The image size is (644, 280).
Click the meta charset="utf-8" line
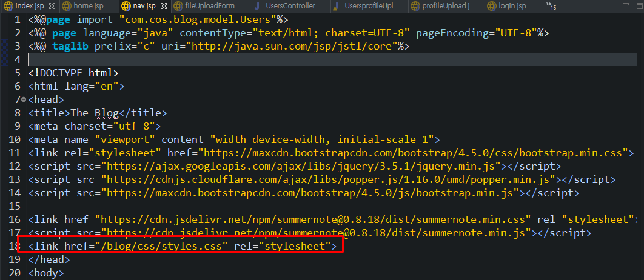[95, 126]
